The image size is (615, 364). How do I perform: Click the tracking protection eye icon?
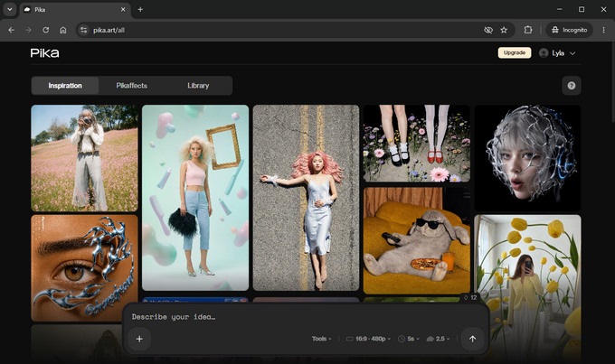pos(487,30)
